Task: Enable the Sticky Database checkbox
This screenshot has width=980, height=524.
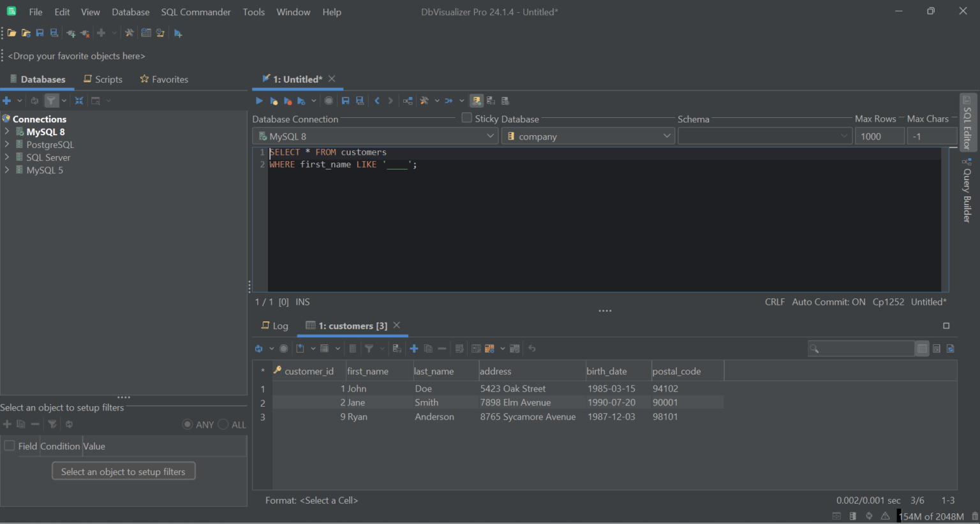Action: pos(466,118)
